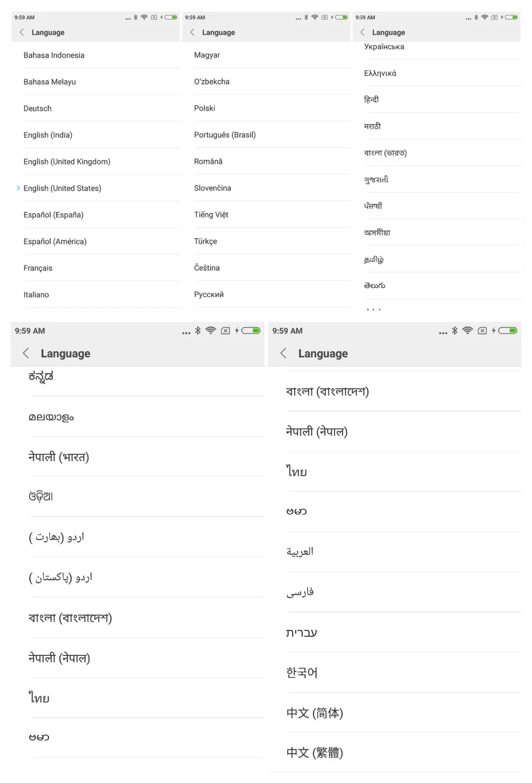Image resolution: width=532 pixels, height=783 pixels.
Task: Tap the battery icon above the 中文 (简体) list
Action: point(508,330)
